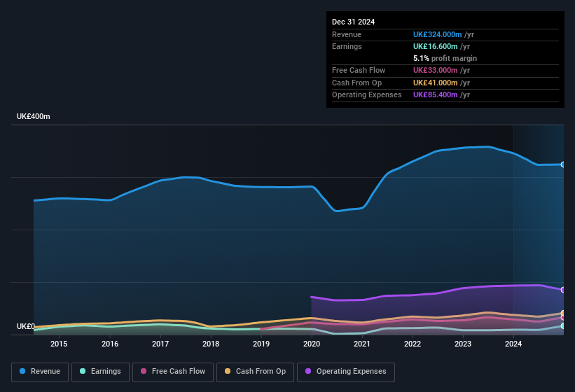Click the Revenue label in tooltip
Viewport: 575px width, 392px height.
(x=347, y=34)
